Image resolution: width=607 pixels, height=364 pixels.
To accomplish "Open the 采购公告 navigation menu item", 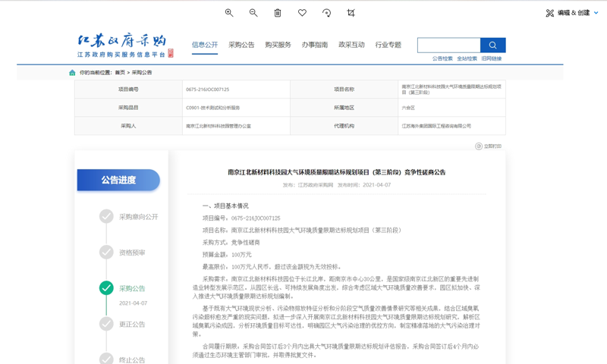I will [241, 45].
